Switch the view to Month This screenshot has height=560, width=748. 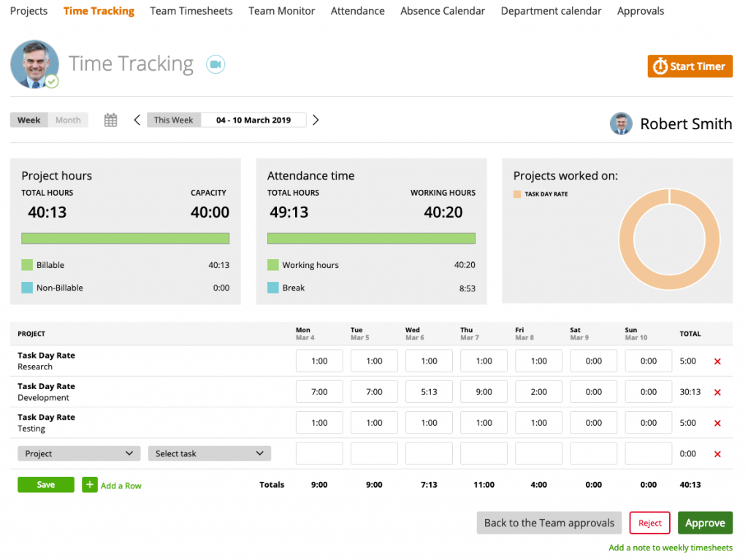68,120
